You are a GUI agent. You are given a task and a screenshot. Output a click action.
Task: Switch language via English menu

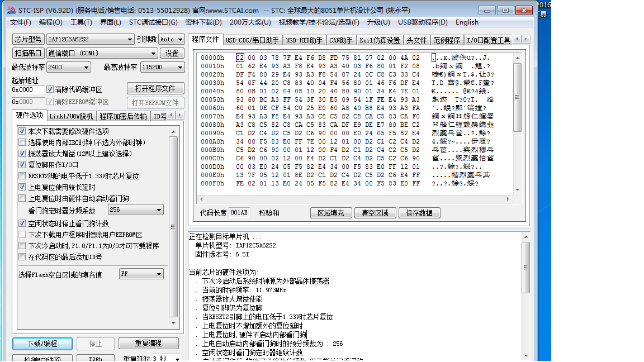pyautogui.click(x=467, y=22)
